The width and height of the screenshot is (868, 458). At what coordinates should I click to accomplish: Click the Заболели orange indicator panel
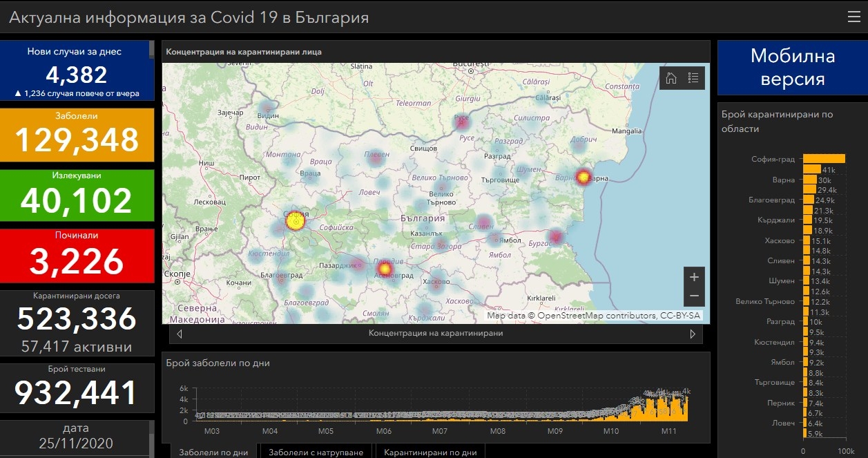(x=77, y=135)
